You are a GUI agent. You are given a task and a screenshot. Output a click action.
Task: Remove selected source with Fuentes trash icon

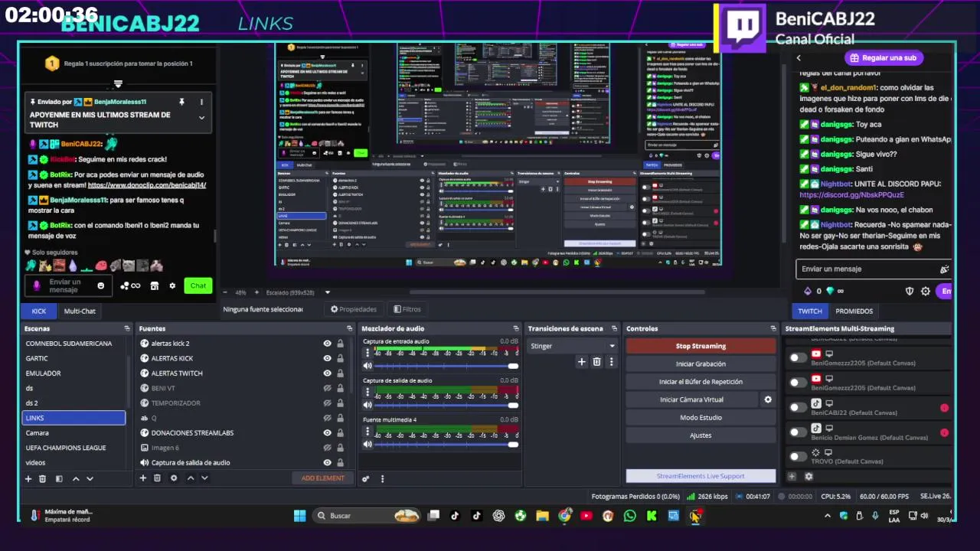pos(157,478)
